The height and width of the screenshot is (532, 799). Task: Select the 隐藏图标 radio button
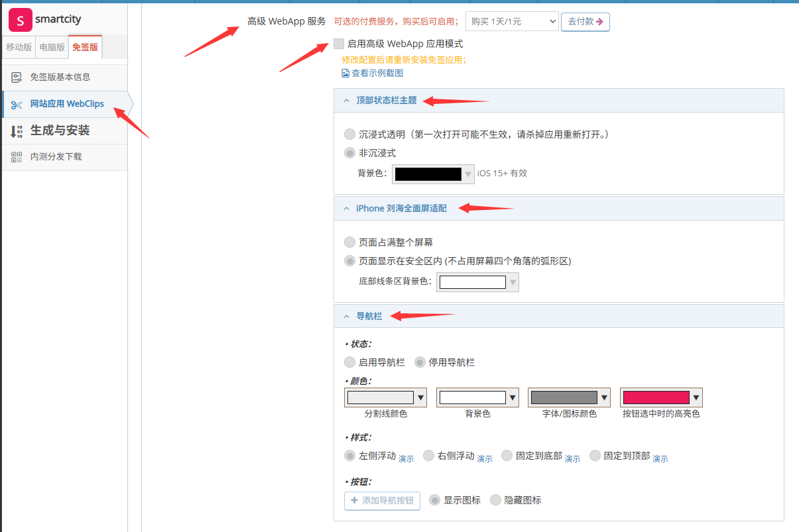coord(495,500)
